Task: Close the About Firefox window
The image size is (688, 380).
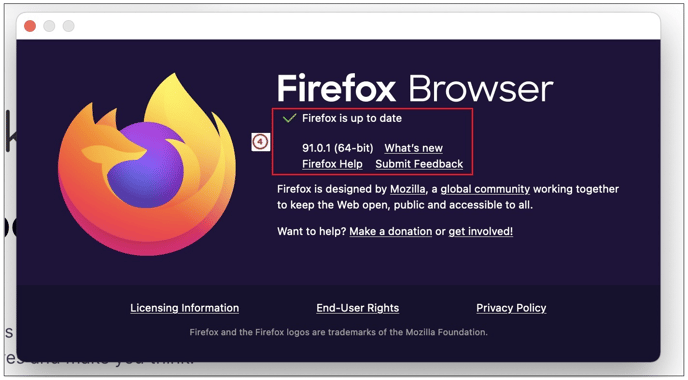Action: click(30, 26)
